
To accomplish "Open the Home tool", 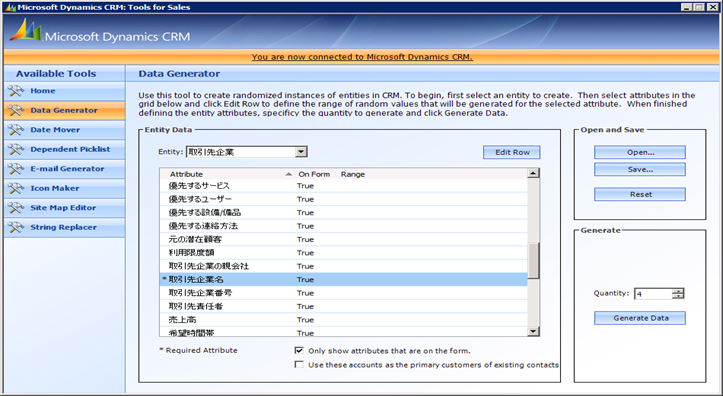I will 64,91.
